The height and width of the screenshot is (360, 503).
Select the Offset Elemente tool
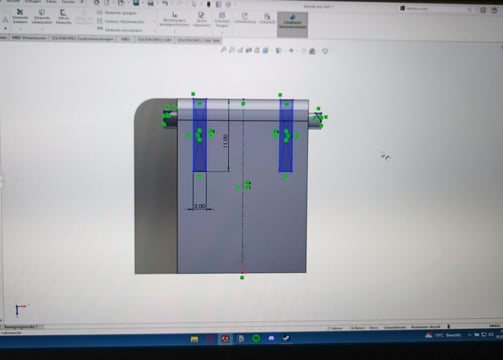click(x=63, y=17)
